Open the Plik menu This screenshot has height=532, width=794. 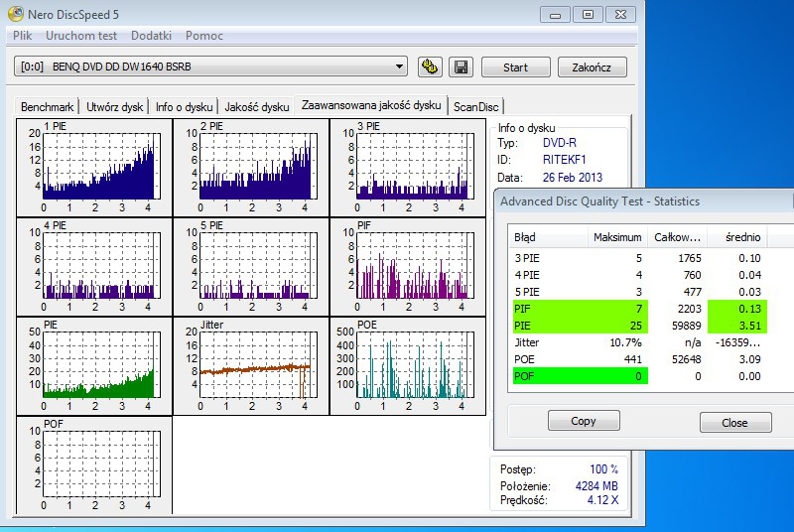click(x=22, y=36)
